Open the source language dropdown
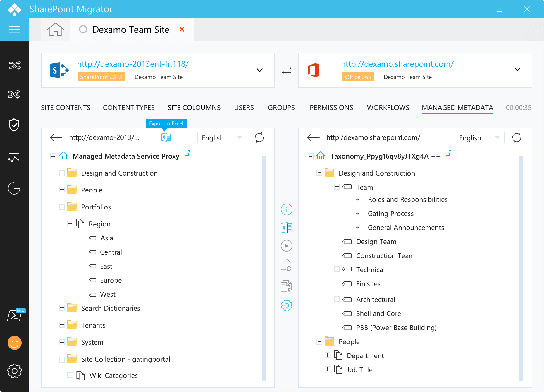The image size is (544, 392). click(x=222, y=137)
